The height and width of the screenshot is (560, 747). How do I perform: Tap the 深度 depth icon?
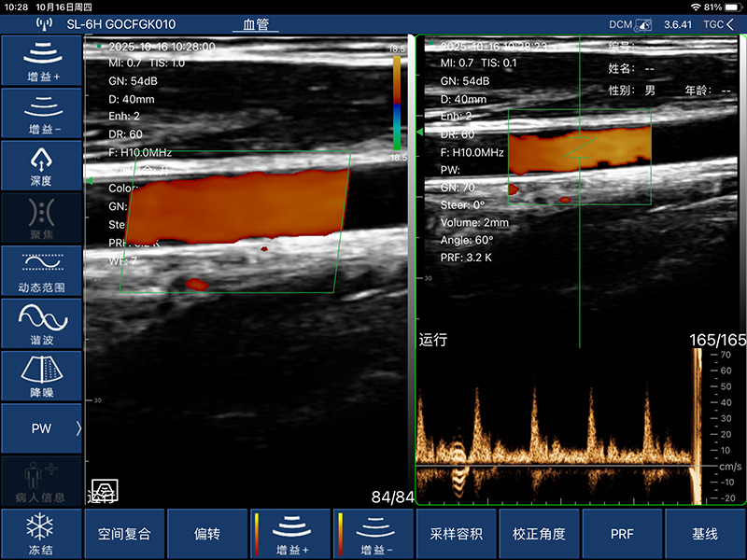[41, 164]
